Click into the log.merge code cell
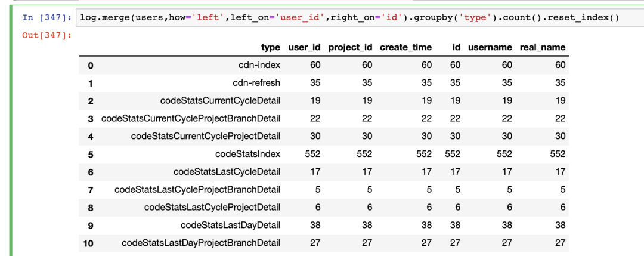This screenshot has height=256, width=644. [x=351, y=17]
